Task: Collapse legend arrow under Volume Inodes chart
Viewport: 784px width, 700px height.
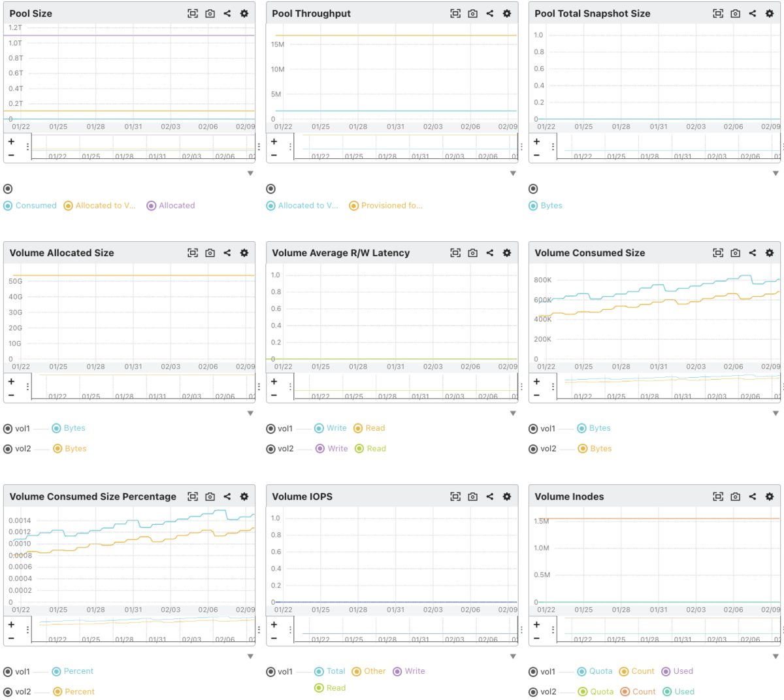Action: click(776, 656)
